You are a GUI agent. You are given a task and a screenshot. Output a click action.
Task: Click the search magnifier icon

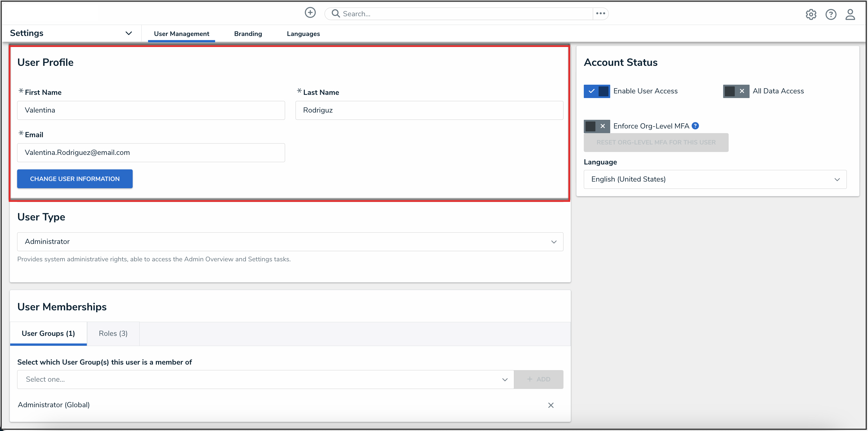coord(335,13)
